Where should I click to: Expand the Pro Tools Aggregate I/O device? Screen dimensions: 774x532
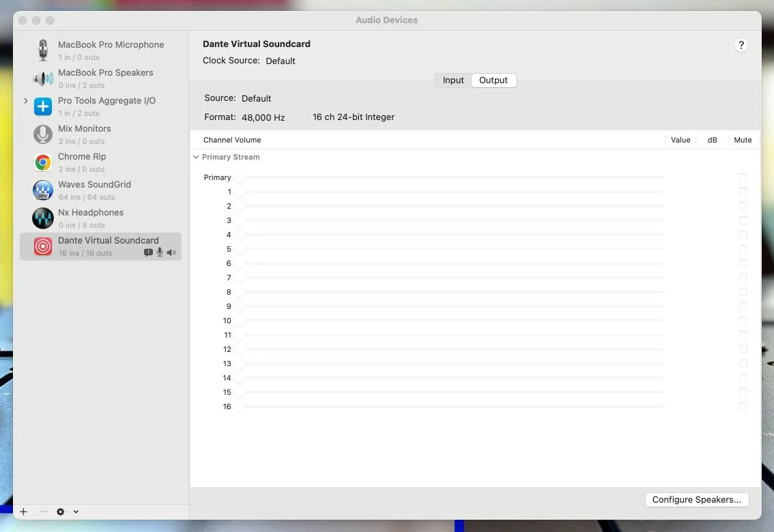click(26, 100)
